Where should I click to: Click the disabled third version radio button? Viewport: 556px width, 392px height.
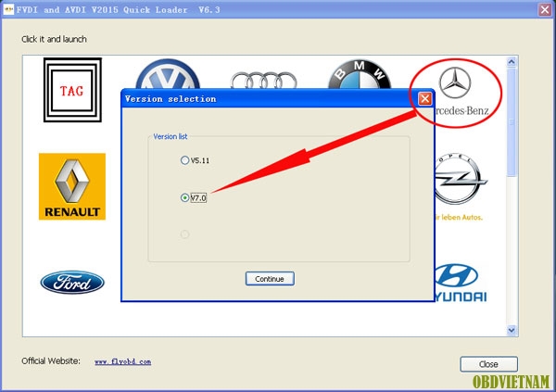click(185, 234)
